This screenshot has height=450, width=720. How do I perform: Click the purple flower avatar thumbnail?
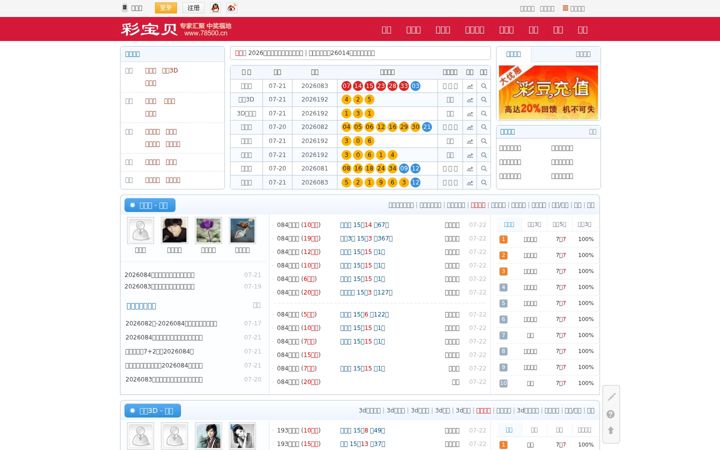pyautogui.click(x=208, y=231)
